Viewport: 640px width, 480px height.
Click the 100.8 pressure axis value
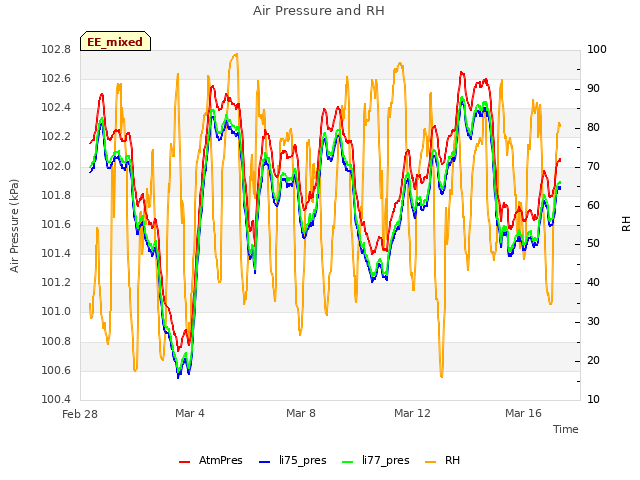tap(56, 341)
